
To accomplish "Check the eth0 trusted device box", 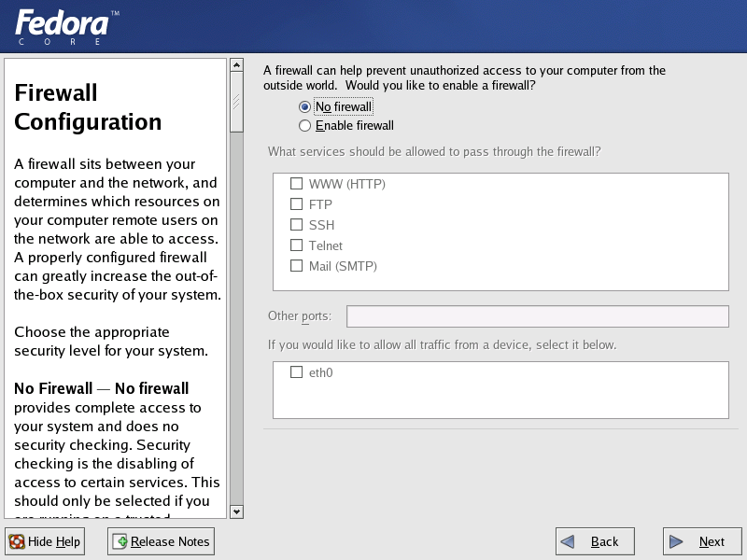I will (296, 371).
